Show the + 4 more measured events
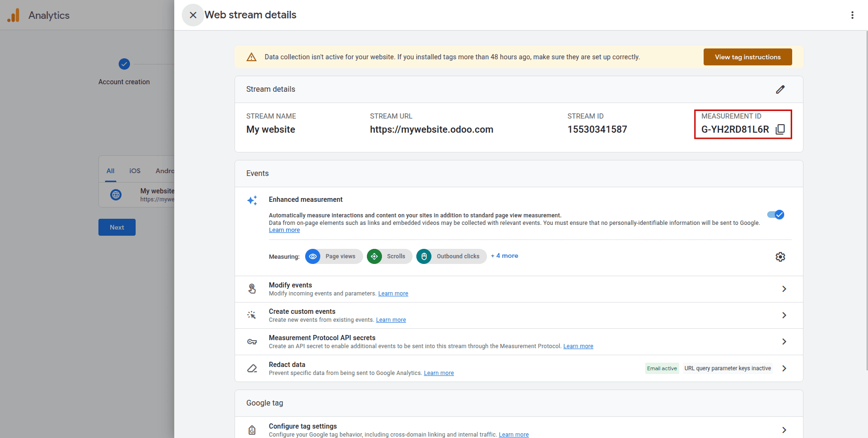This screenshot has height=438, width=868. tap(504, 256)
